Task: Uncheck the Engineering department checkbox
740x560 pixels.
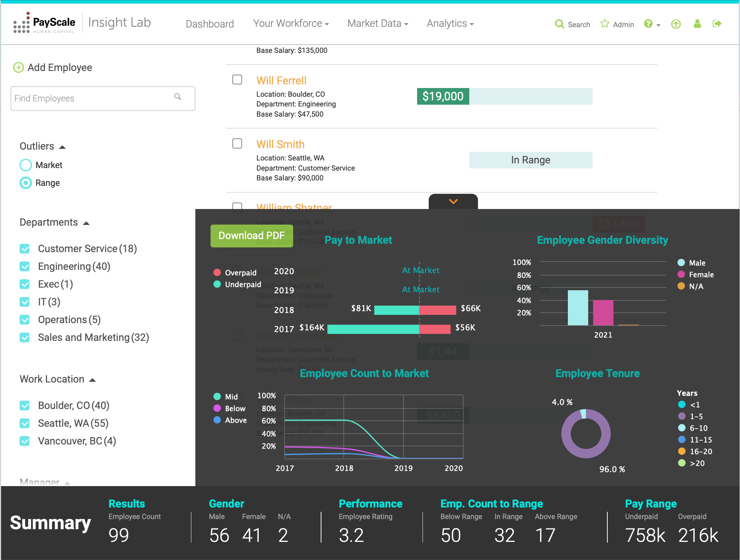Action: (x=25, y=267)
